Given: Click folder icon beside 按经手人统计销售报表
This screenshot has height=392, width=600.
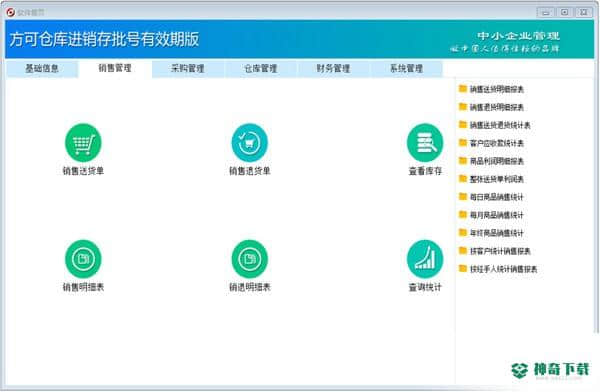Looking at the screenshot, I should tap(463, 268).
